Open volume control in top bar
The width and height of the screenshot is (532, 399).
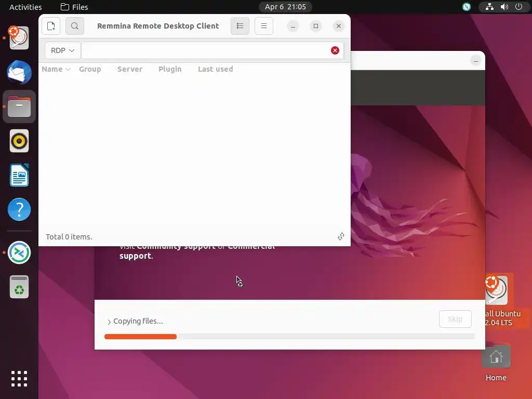point(504,7)
